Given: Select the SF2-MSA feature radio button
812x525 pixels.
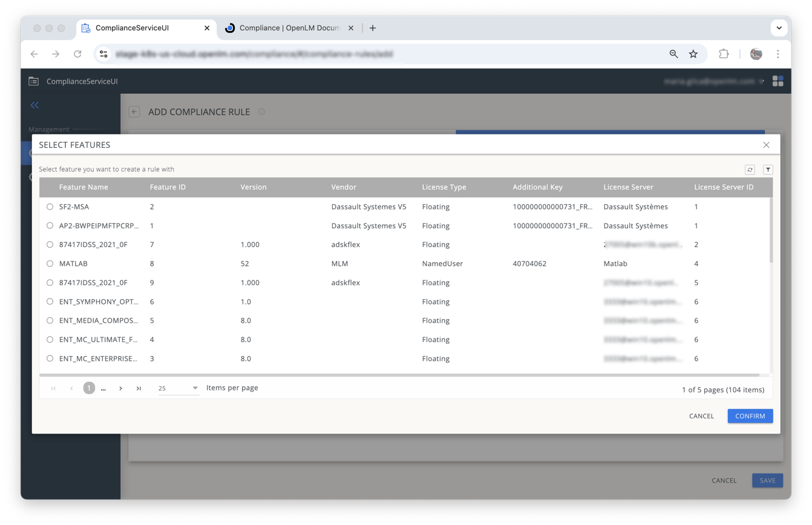Looking at the screenshot, I should (x=50, y=206).
